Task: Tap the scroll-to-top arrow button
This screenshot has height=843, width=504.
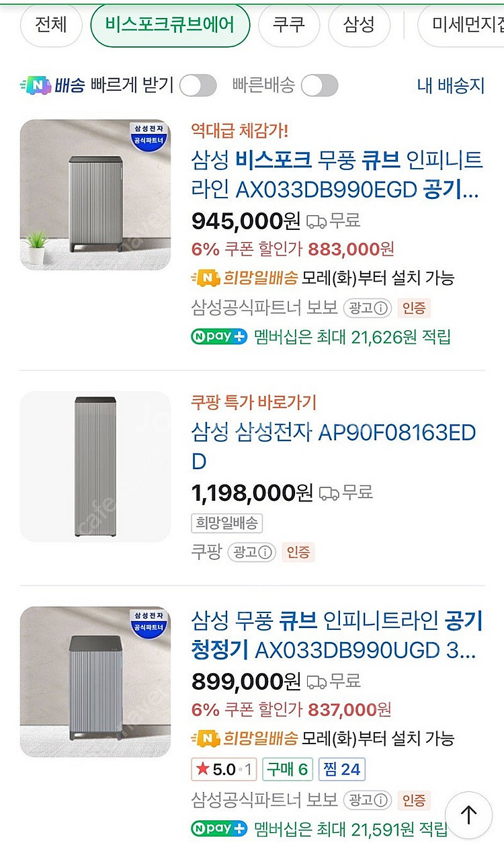Action: pyautogui.click(x=468, y=815)
